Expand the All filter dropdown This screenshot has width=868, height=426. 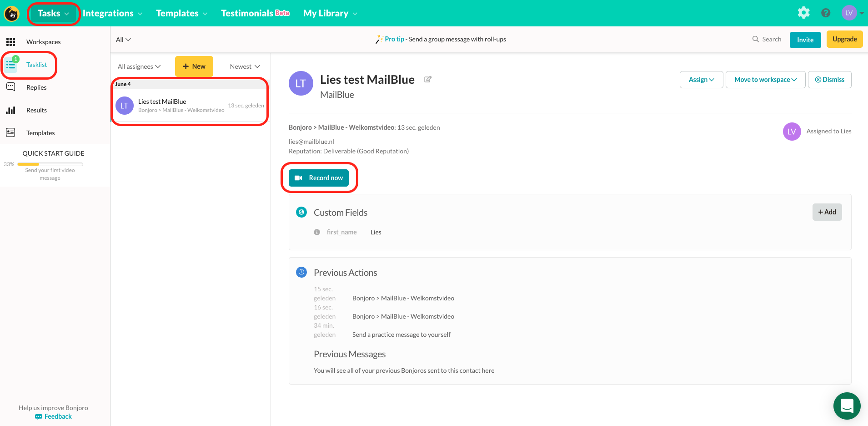[x=123, y=40]
